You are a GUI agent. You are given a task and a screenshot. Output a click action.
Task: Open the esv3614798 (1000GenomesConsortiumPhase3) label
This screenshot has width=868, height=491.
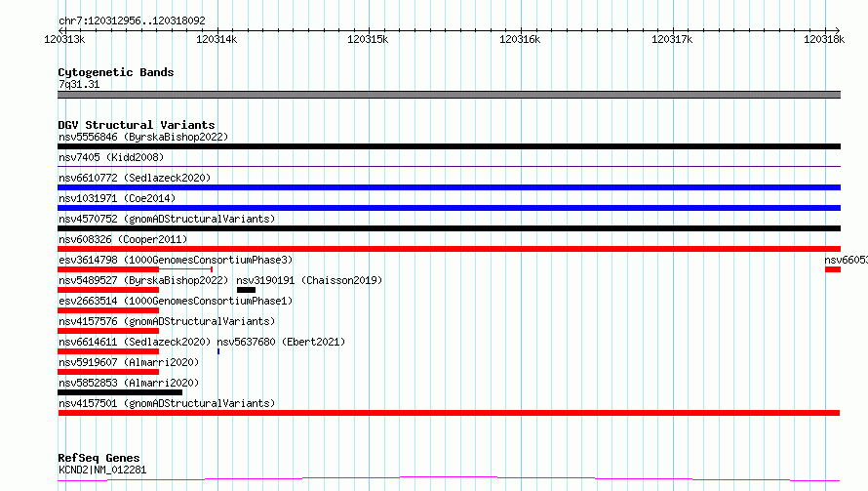coord(176,260)
